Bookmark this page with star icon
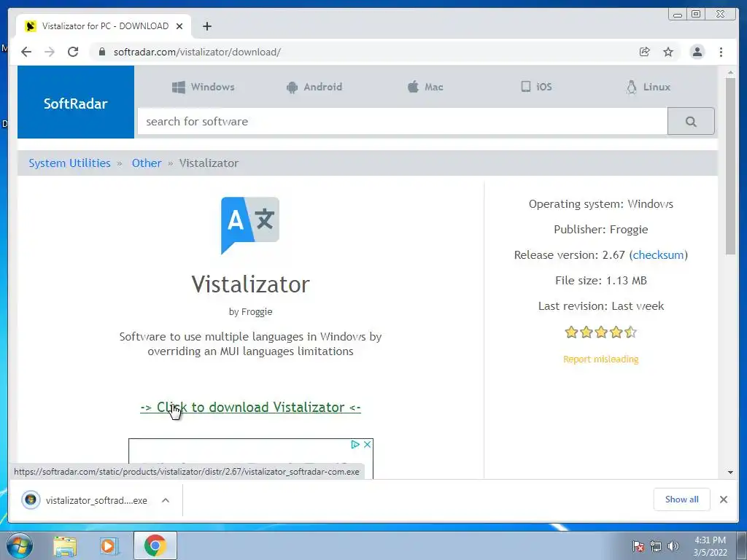 (668, 52)
